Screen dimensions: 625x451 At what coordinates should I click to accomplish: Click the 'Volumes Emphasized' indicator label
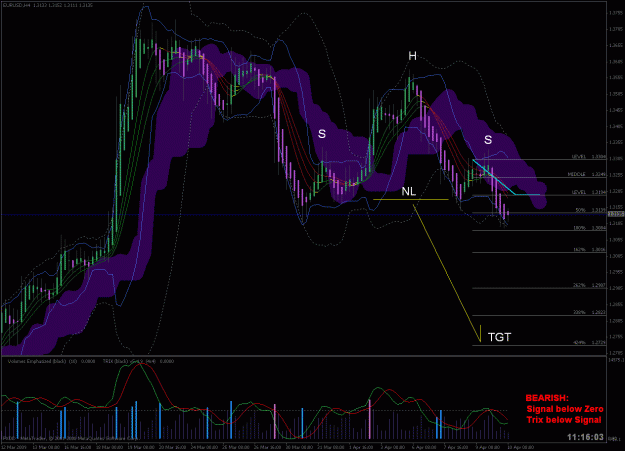(x=37, y=361)
